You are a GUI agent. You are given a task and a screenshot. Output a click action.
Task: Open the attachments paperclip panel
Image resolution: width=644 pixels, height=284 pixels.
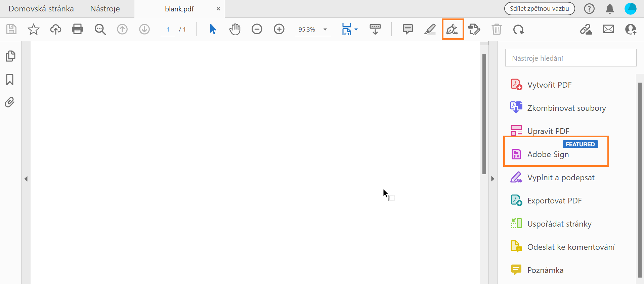10,102
